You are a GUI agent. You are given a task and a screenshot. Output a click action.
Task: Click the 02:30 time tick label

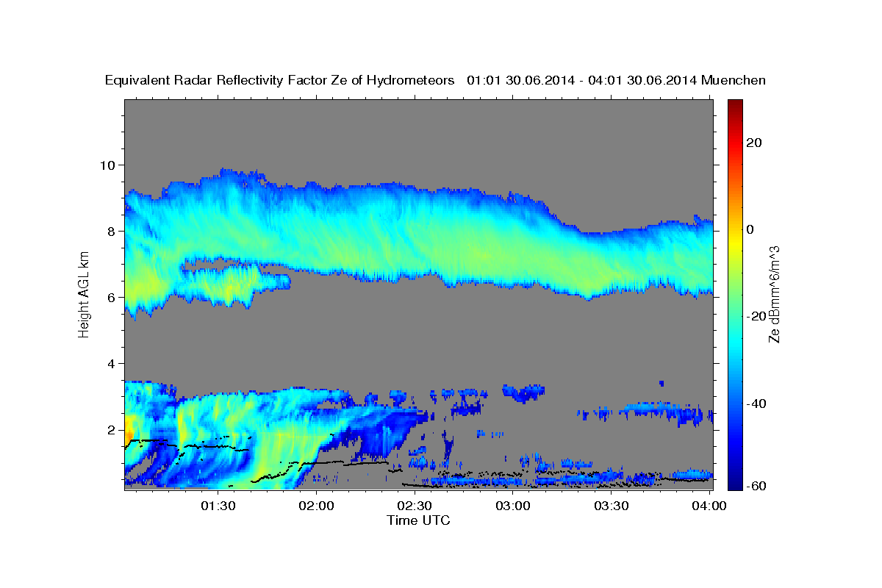click(x=415, y=506)
